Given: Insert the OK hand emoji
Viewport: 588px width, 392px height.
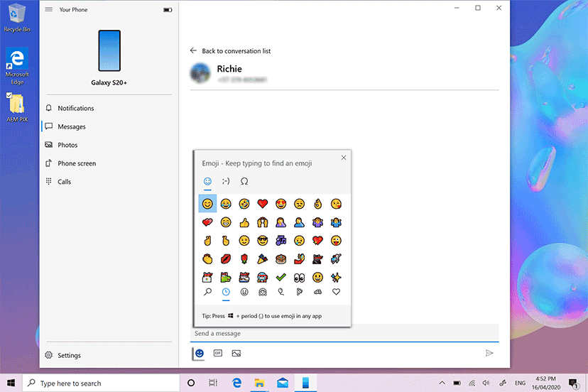Looking at the screenshot, I should coord(317,204).
